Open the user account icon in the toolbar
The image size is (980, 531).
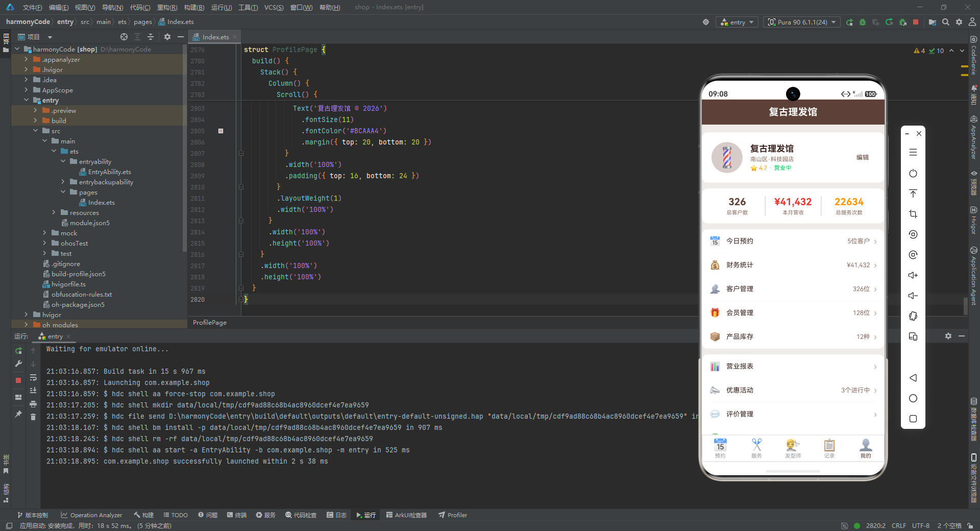tap(972, 22)
